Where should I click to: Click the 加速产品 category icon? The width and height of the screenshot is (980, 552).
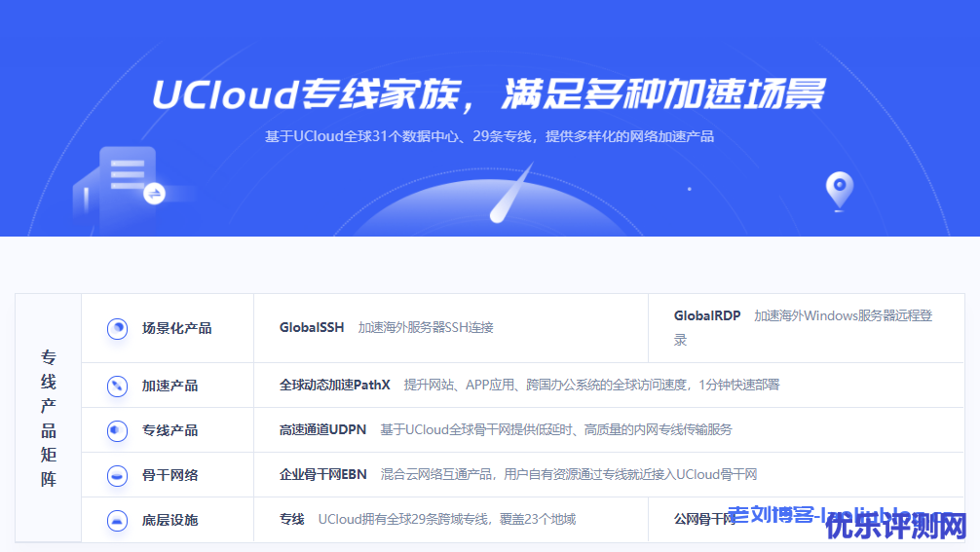point(117,386)
